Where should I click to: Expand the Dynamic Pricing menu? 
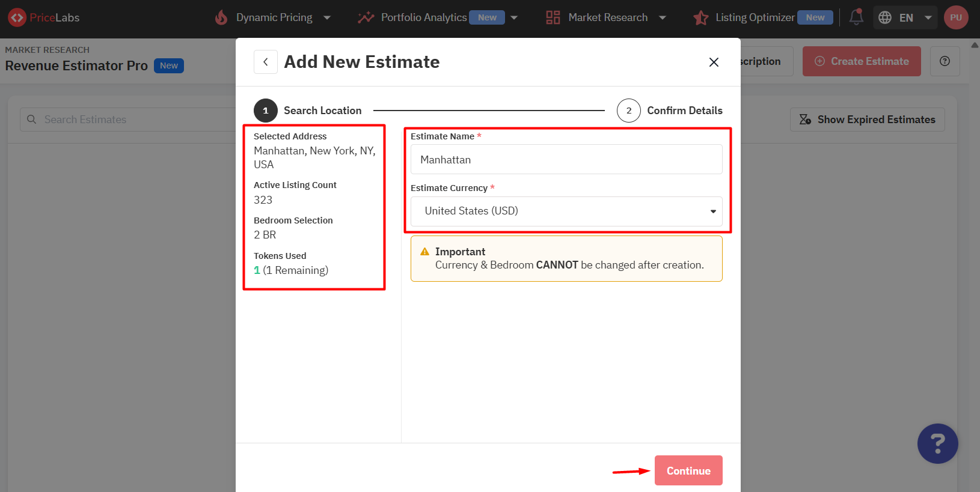point(274,17)
